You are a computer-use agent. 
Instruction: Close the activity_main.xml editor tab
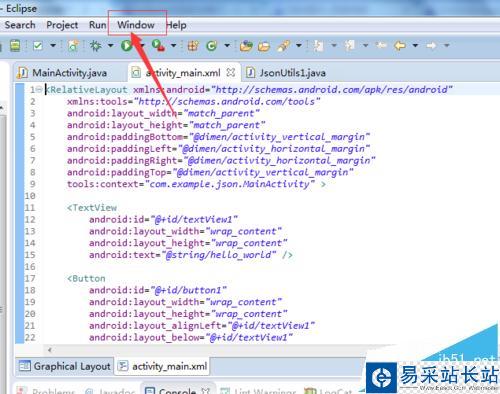click(x=231, y=72)
